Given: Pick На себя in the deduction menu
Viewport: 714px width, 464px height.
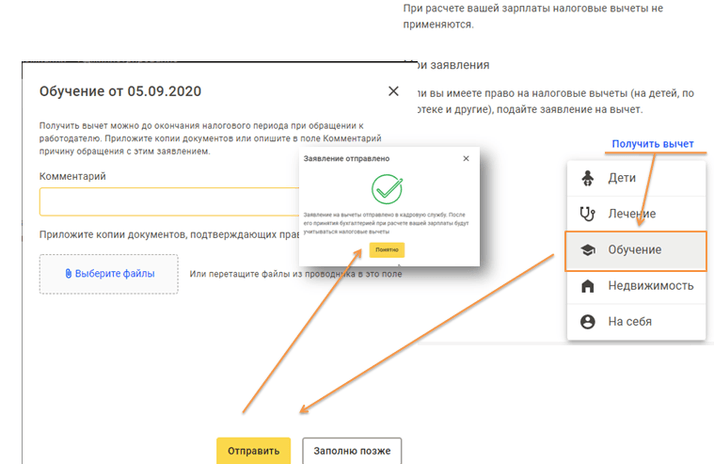Looking at the screenshot, I should point(636,321).
